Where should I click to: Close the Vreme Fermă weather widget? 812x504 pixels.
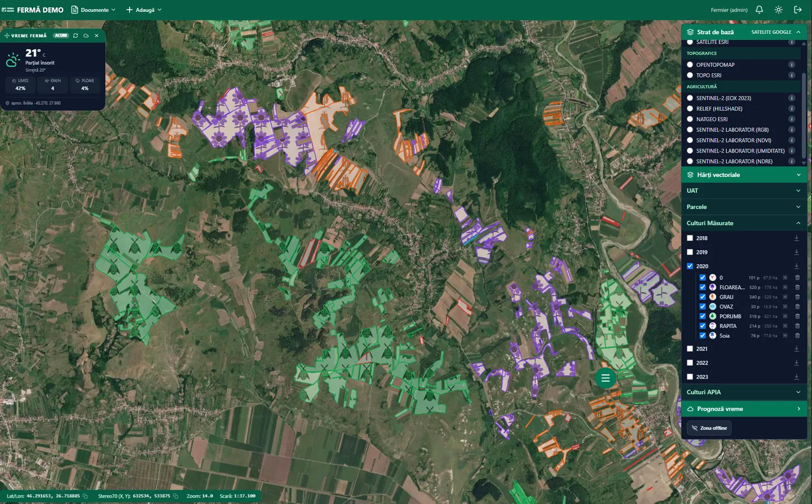(97, 36)
